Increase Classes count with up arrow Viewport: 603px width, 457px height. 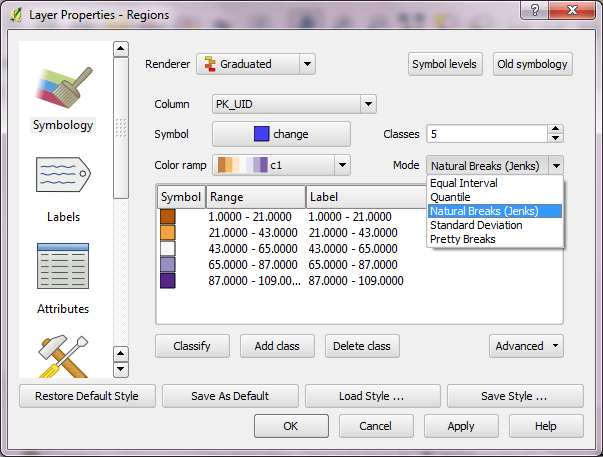[555, 129]
